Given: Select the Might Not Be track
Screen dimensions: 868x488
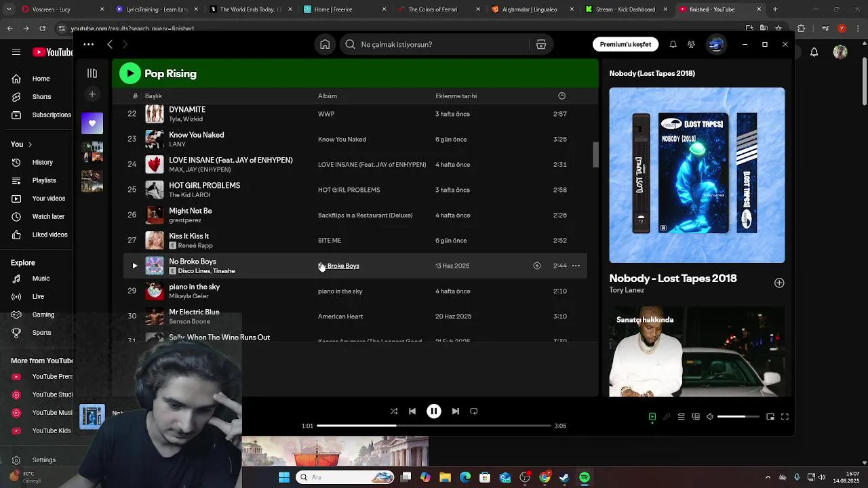Looking at the screenshot, I should [355, 215].
